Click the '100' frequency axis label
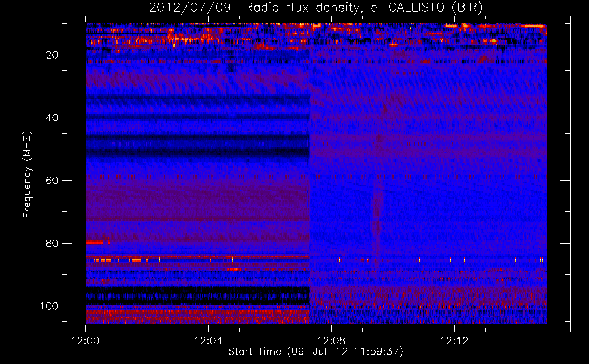589x364 pixels. pos(49,306)
